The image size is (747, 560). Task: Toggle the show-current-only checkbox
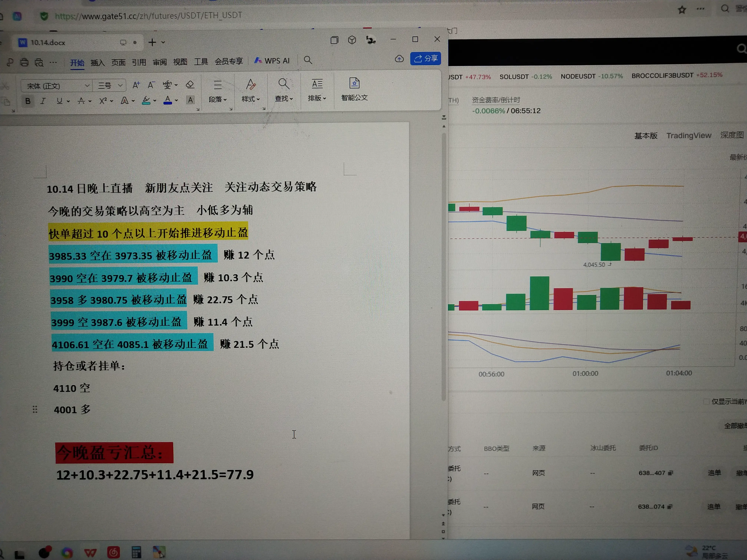point(706,402)
